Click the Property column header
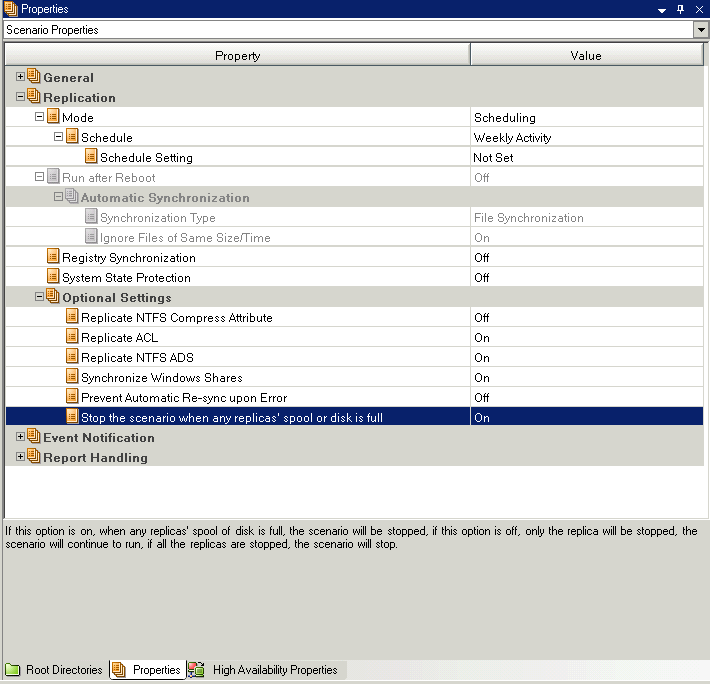This screenshot has height=684, width=710. 237,56
